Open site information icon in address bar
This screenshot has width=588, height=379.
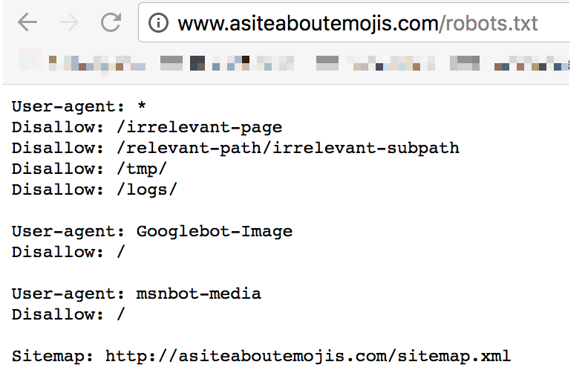[158, 24]
